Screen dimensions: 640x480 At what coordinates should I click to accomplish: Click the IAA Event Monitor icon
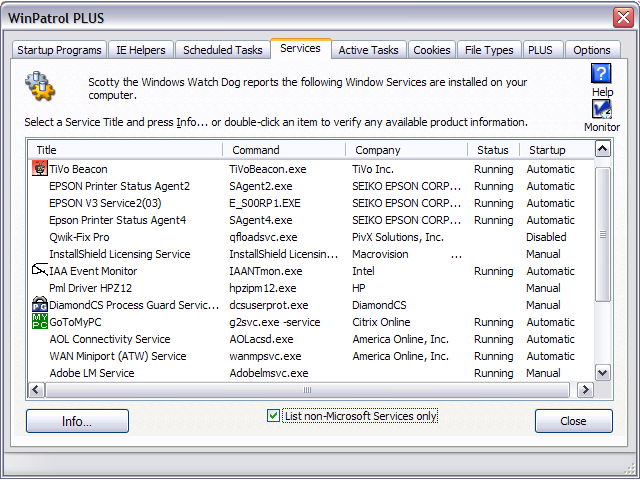(x=40, y=271)
